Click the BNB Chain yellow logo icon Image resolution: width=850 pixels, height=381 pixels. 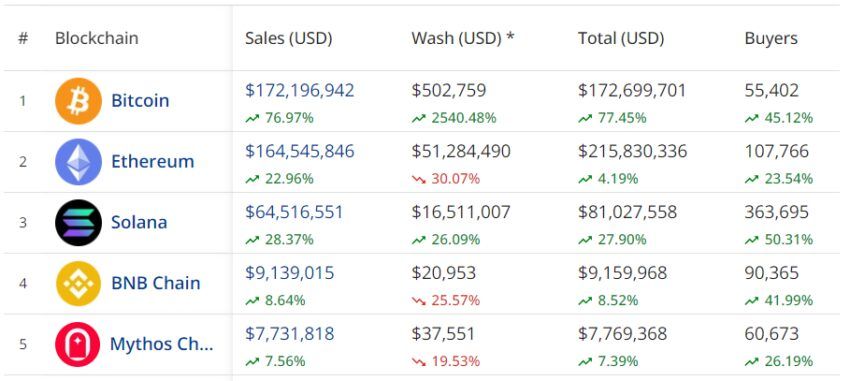click(x=79, y=283)
